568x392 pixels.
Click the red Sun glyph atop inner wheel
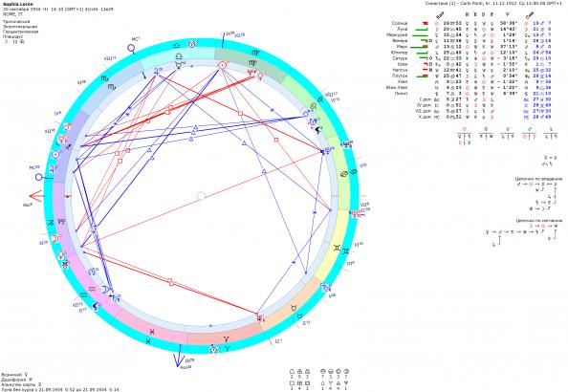click(x=222, y=66)
